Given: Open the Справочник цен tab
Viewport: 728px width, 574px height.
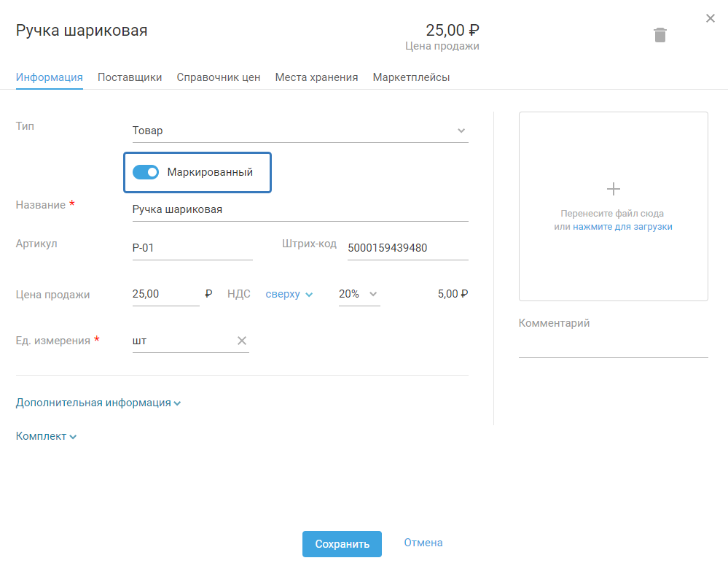Looking at the screenshot, I should click(219, 77).
